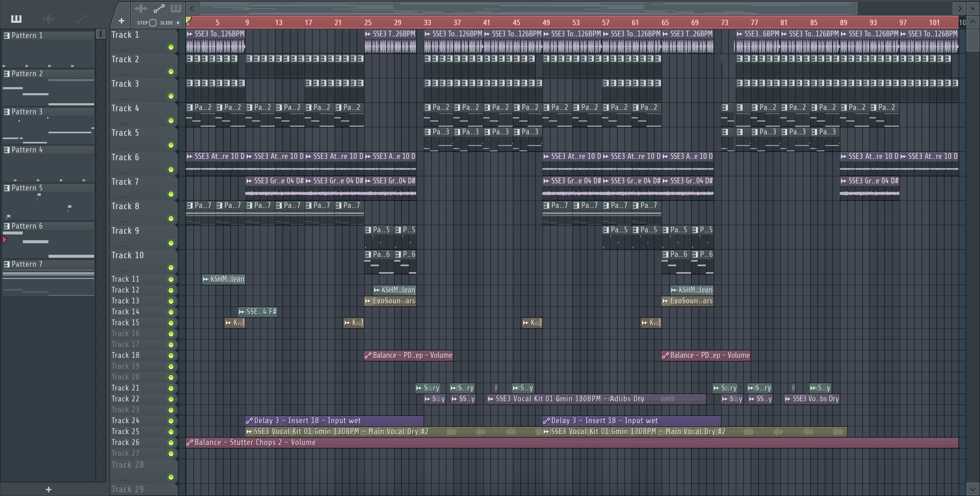Viewport: 980px width, 496px height.
Task: Enable STEP editing mode
Action: coord(153,23)
